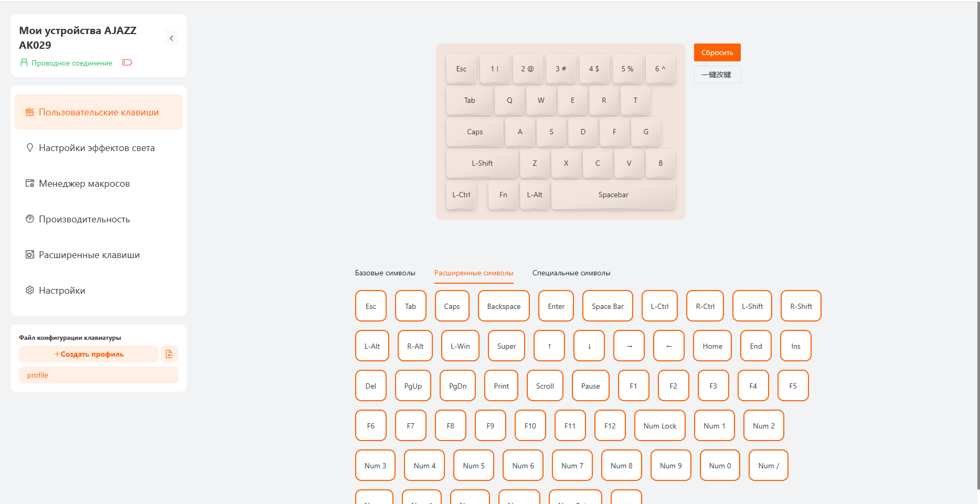Choose End from extended symbols
Screen dimensions: 980x504
(x=756, y=346)
